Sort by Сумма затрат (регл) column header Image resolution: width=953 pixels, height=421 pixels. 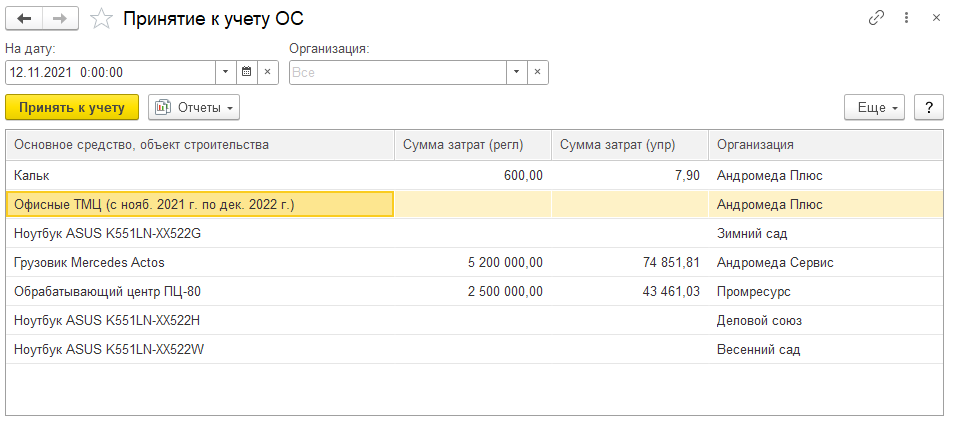tap(472, 145)
